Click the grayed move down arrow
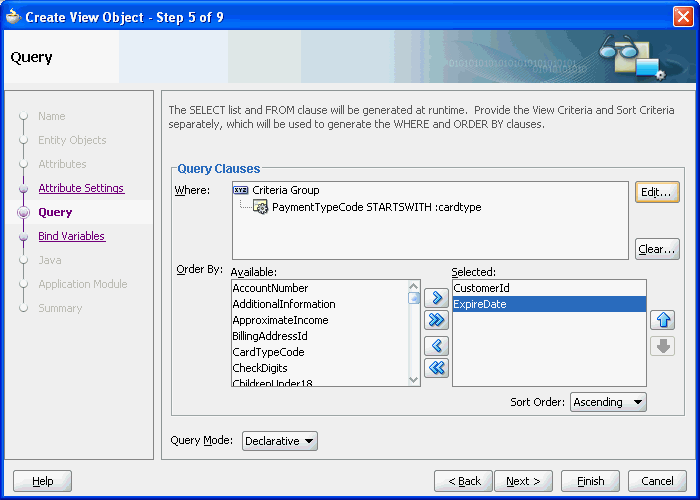The width and height of the screenshot is (700, 500). point(662,346)
